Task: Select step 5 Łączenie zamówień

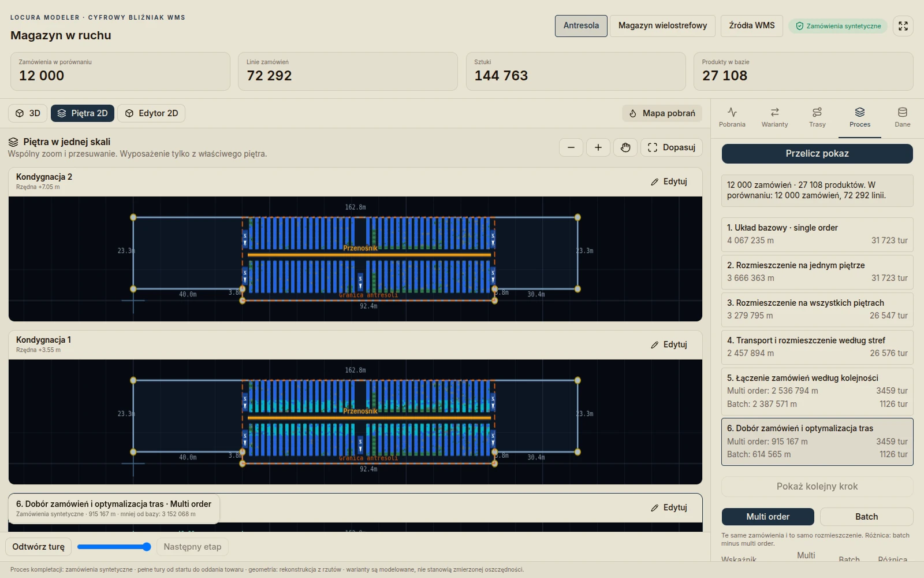Action: (817, 391)
